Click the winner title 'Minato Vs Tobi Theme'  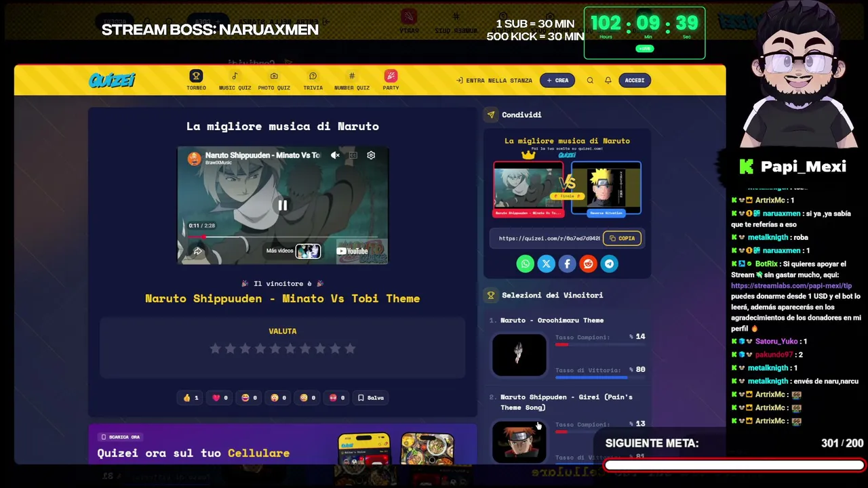[283, 298]
